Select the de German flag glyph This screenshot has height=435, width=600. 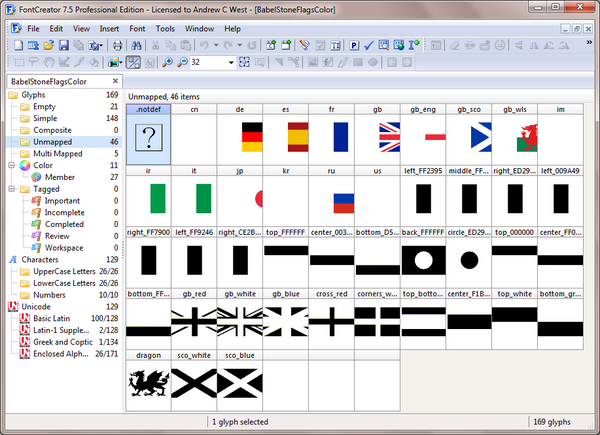click(240, 134)
